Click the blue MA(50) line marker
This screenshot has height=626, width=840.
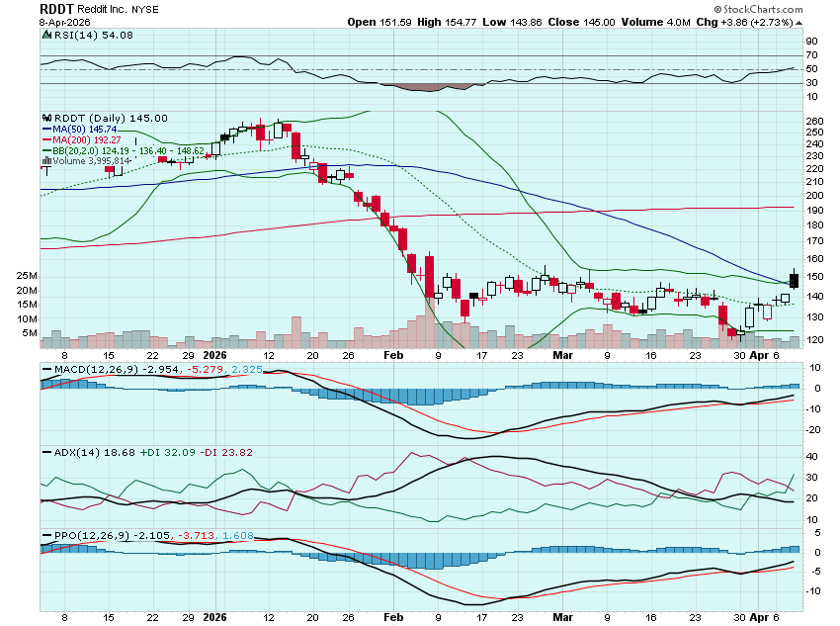[46, 130]
